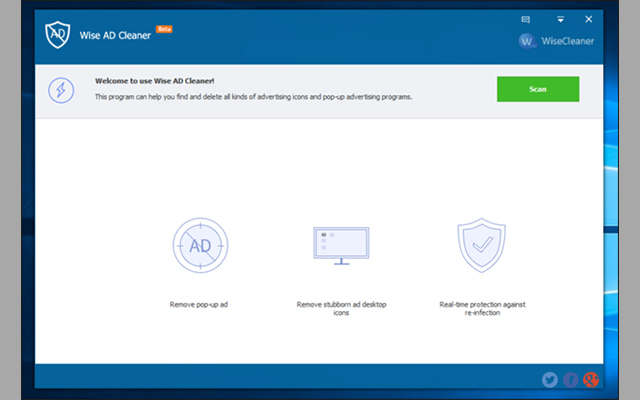This screenshot has width=640, height=400.
Task: Click the green Scan button
Action: pyautogui.click(x=538, y=89)
